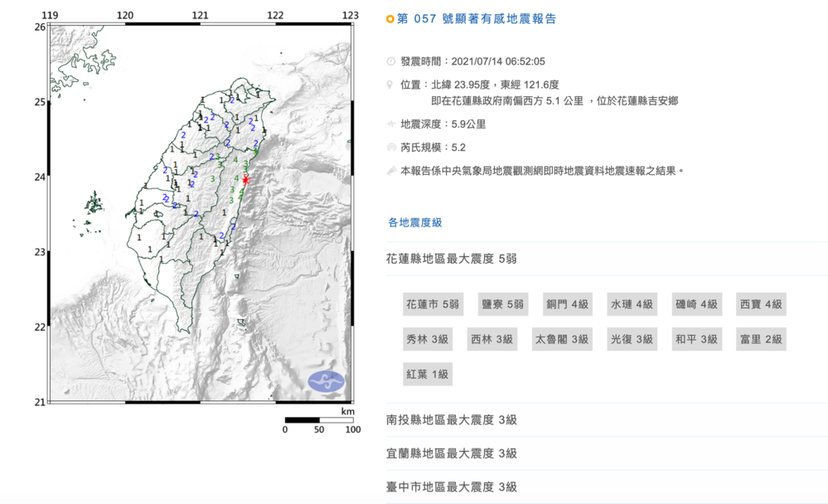Click the red epicenter star on map
828x504 pixels.
(x=246, y=179)
